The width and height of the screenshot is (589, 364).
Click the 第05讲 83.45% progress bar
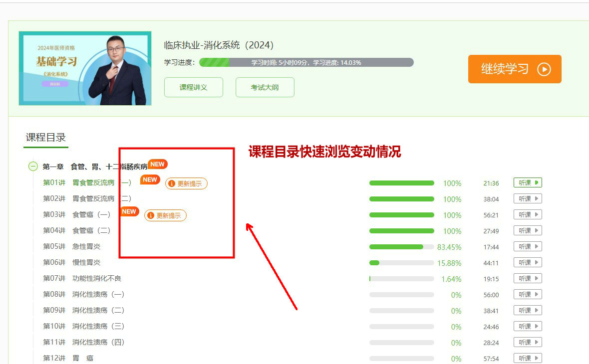[401, 247]
